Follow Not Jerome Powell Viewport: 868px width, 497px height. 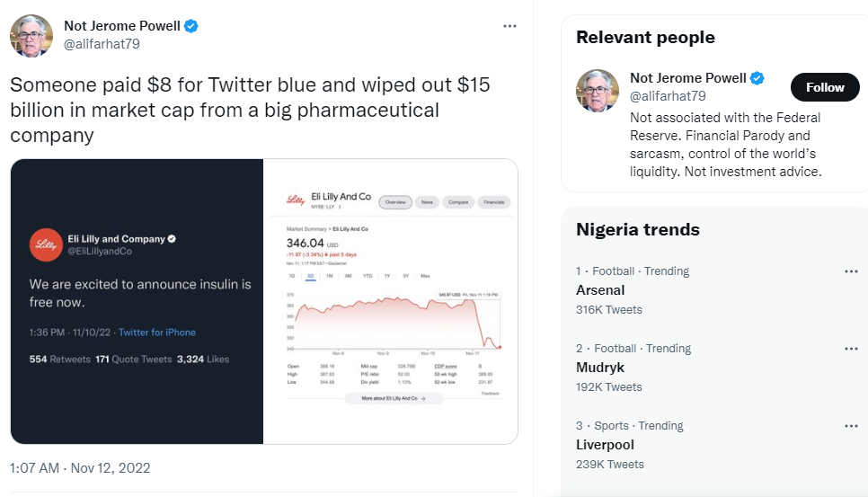pyautogui.click(x=824, y=87)
